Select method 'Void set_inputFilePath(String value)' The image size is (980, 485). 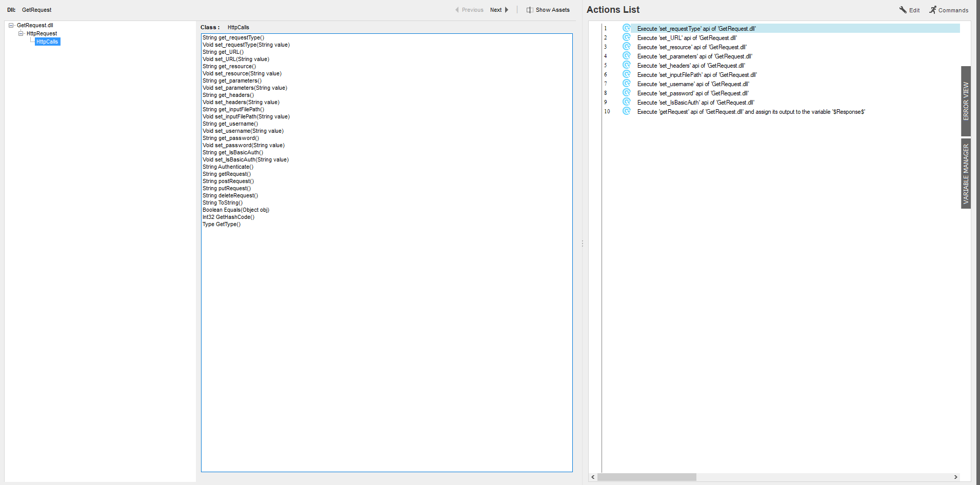[246, 116]
